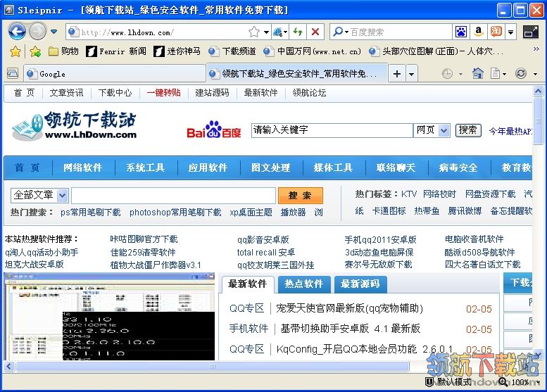547x392 pixels.
Task: Click the fullscreen toggle icon
Action: click(x=531, y=32)
